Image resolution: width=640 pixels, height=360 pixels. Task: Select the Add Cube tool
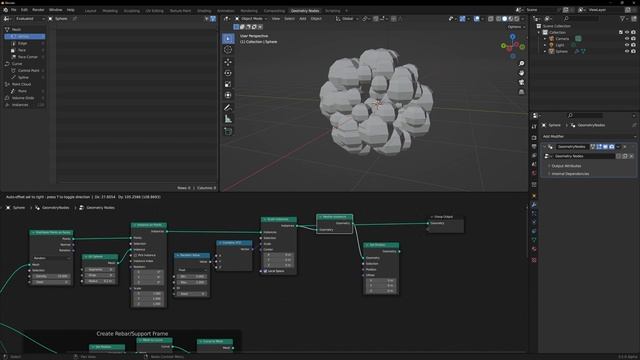pos(228,131)
